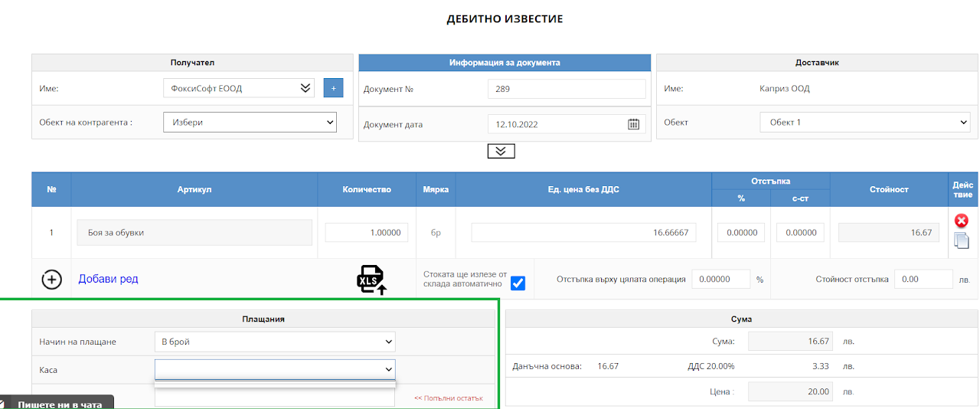This screenshot has width=980, height=409.
Task: Click the payment amount input field
Action: [275, 398]
